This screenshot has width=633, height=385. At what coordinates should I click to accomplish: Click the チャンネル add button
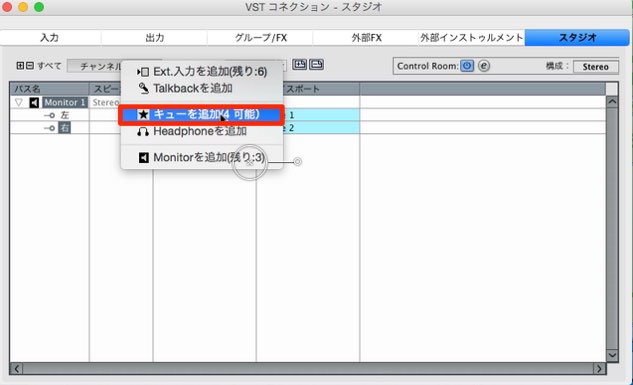coord(95,66)
